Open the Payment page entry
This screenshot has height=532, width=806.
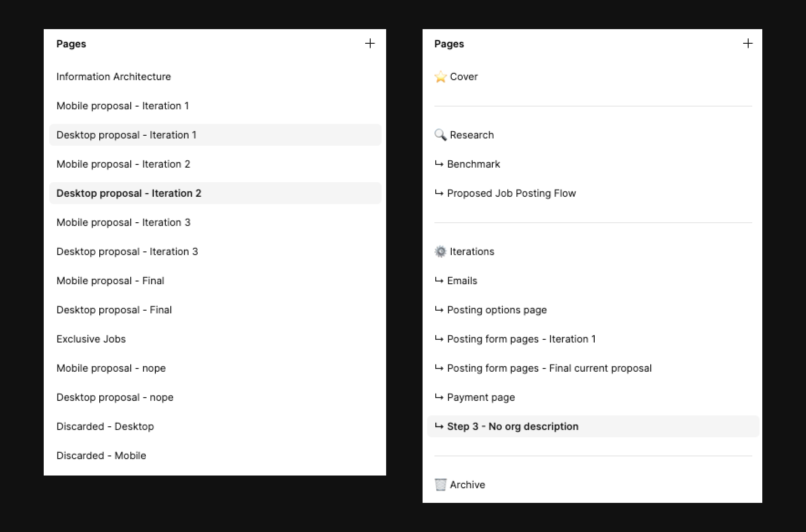[x=480, y=397]
